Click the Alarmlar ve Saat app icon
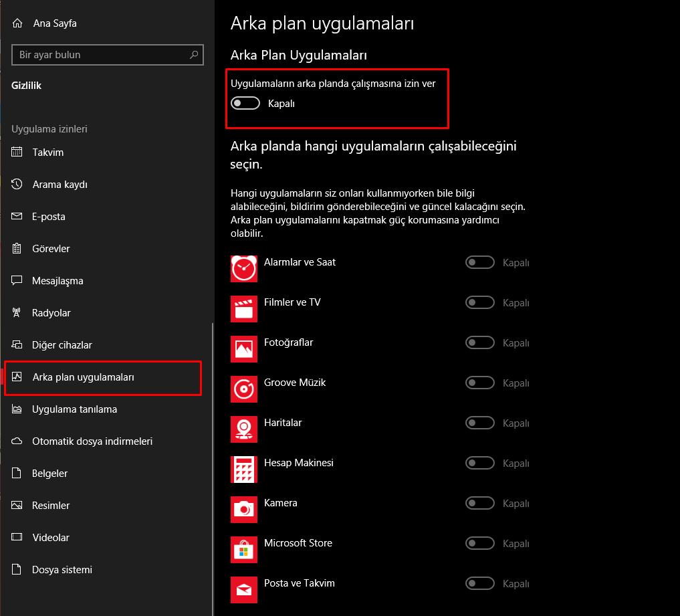This screenshot has width=680, height=616. pyautogui.click(x=244, y=269)
